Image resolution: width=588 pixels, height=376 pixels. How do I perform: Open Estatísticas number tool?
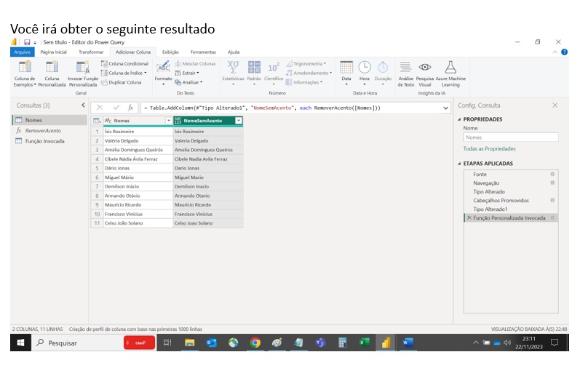(x=233, y=73)
